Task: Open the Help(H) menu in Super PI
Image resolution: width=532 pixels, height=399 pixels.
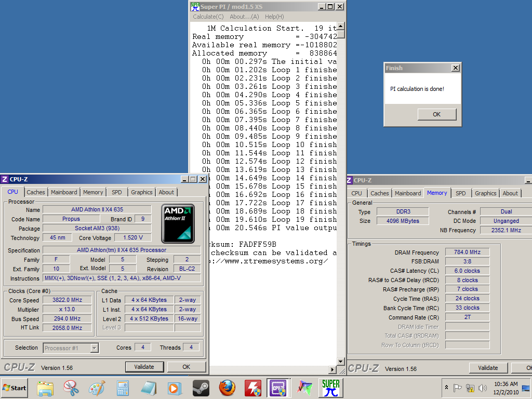Action: click(x=274, y=17)
